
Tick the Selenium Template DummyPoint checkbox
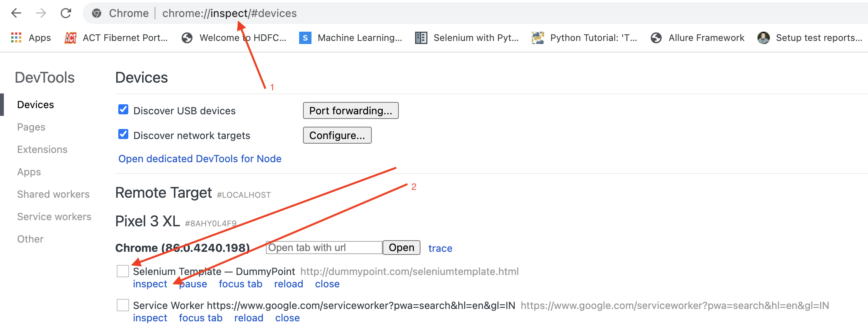[123, 271]
